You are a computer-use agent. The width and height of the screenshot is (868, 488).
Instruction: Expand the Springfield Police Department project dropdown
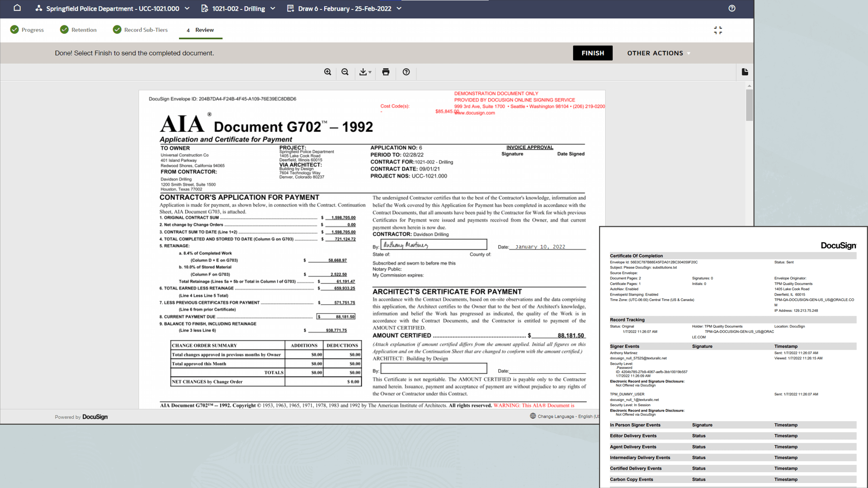point(187,8)
